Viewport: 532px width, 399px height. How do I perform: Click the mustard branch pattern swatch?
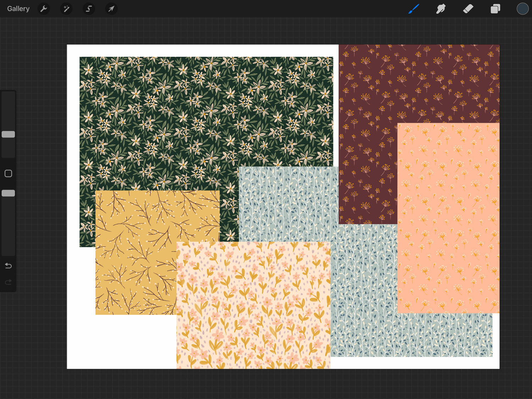pyautogui.click(x=136, y=252)
